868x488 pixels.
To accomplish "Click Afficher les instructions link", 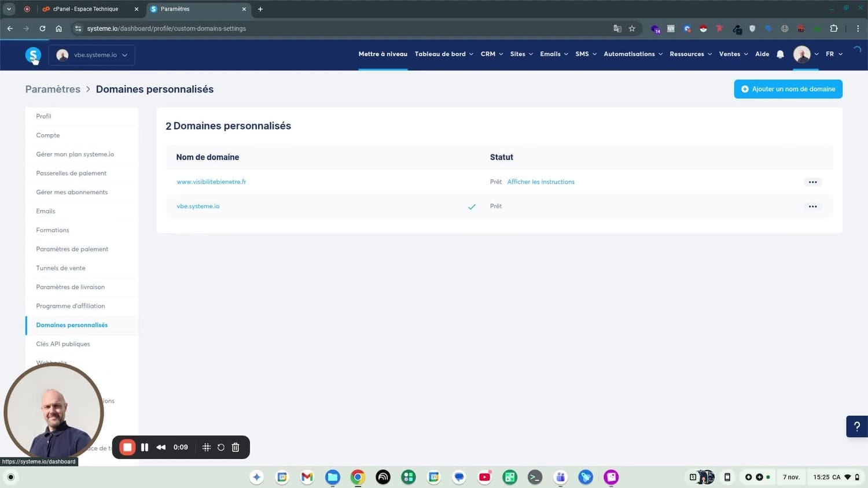I will [540, 182].
